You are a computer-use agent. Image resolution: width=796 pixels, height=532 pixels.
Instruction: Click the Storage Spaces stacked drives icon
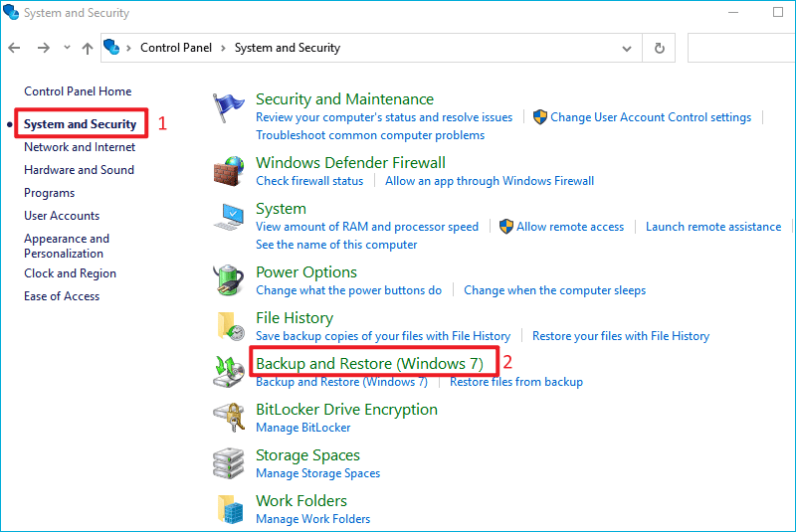(229, 463)
